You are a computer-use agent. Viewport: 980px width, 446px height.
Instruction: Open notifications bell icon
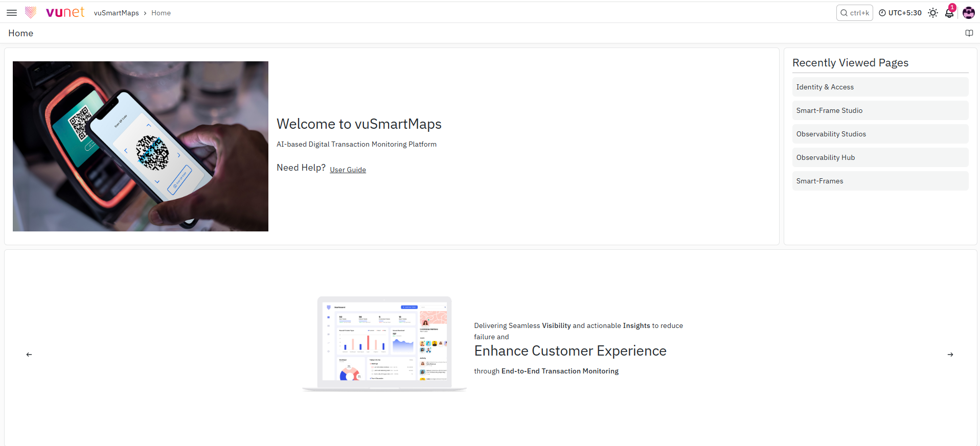949,13
